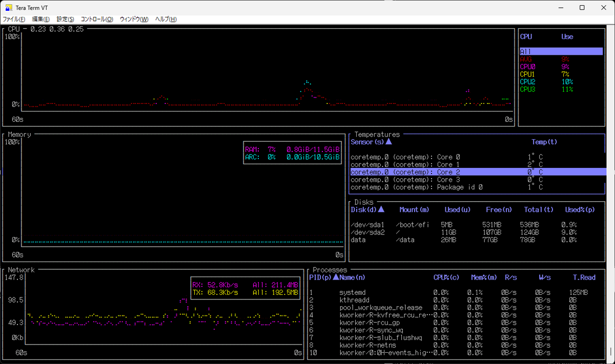The height and width of the screenshot is (364, 615).
Task: Focus the CPU widget title
Action: click(x=13, y=29)
